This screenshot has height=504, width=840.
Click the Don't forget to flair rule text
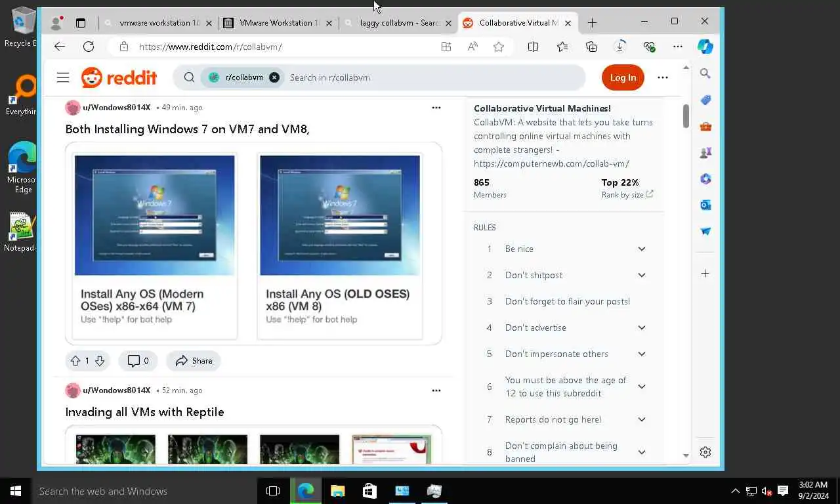click(568, 301)
